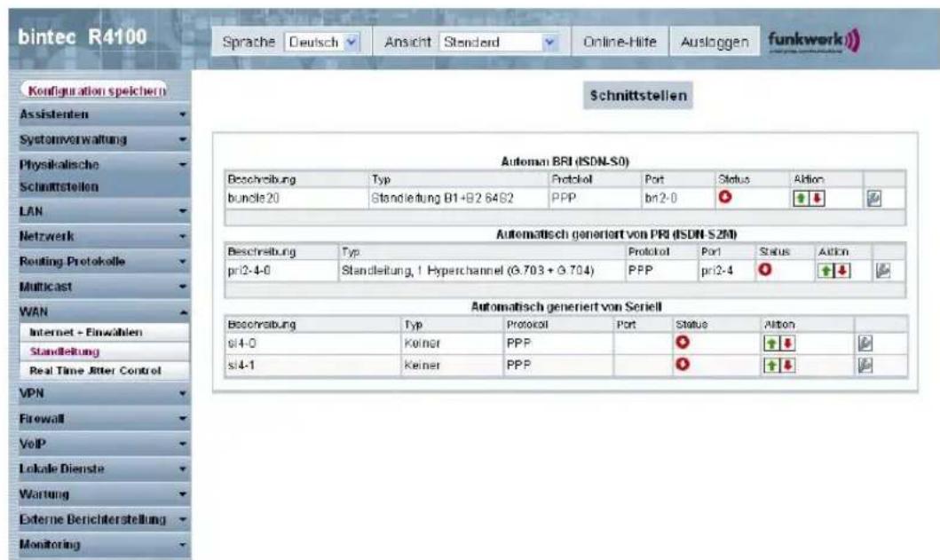Image resolution: width=940 pixels, height=560 pixels.
Task: Click the si4-1 description cell
Action: (312, 365)
